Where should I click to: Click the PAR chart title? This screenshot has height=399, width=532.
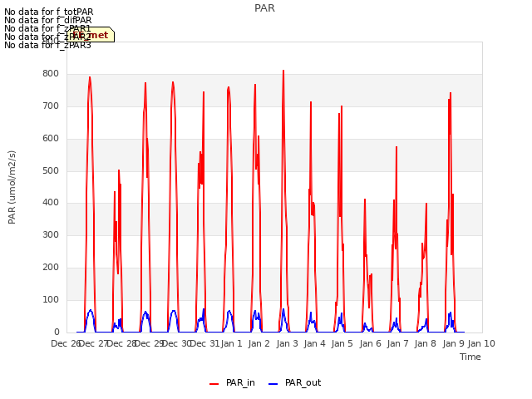click(x=264, y=8)
